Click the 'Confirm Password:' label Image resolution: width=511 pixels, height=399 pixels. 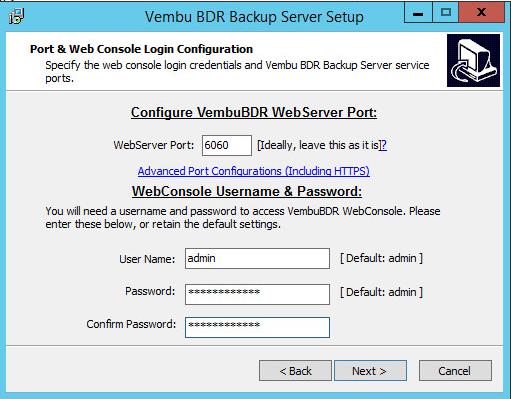coord(131,324)
